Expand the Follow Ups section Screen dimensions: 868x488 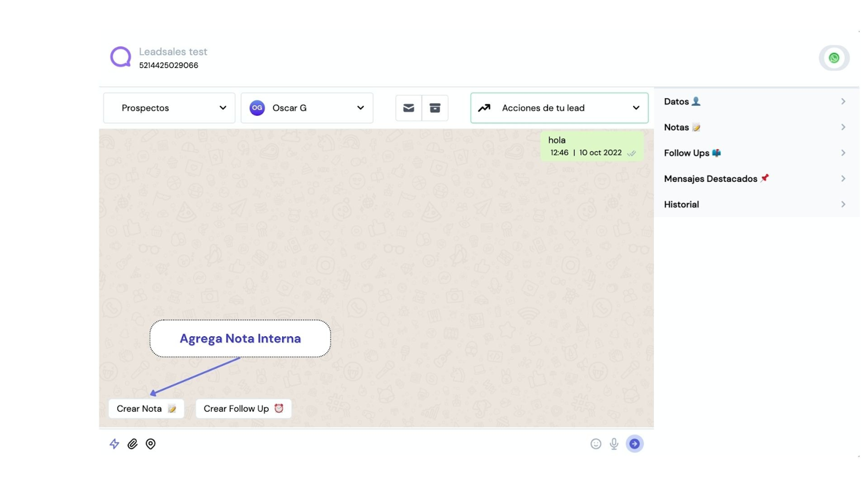click(x=757, y=153)
